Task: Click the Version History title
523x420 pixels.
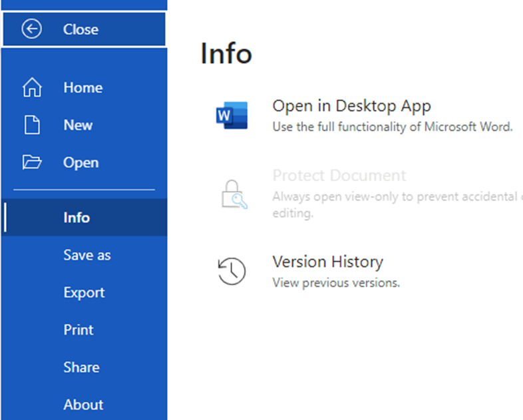Action: point(327,262)
